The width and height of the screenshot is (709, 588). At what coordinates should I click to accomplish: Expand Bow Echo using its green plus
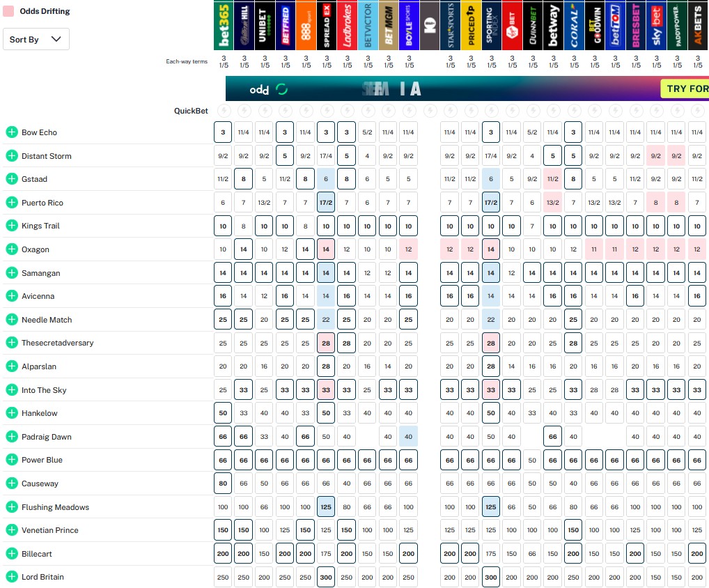tap(11, 132)
